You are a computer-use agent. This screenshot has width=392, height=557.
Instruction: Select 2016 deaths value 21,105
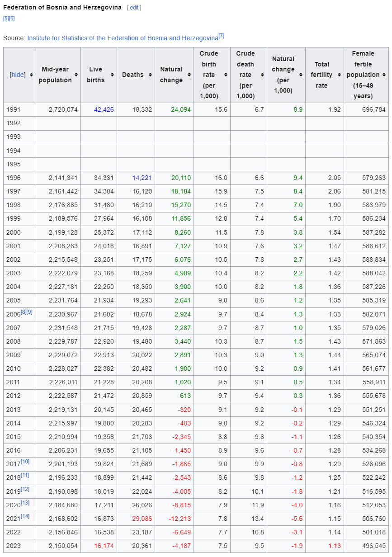[142, 450]
